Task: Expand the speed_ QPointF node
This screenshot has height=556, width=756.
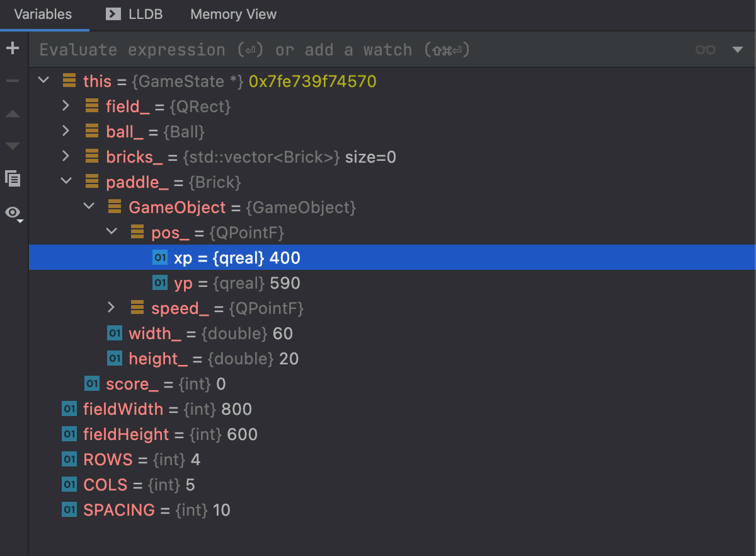Action: [112, 308]
